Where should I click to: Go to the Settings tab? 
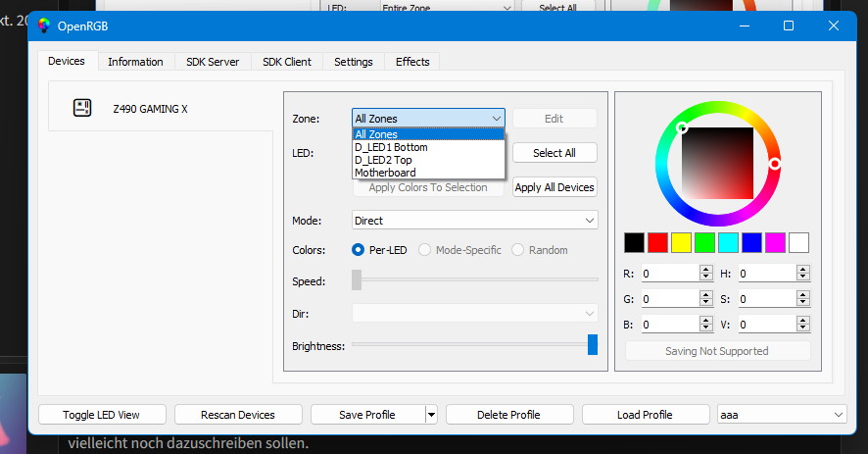pos(354,62)
